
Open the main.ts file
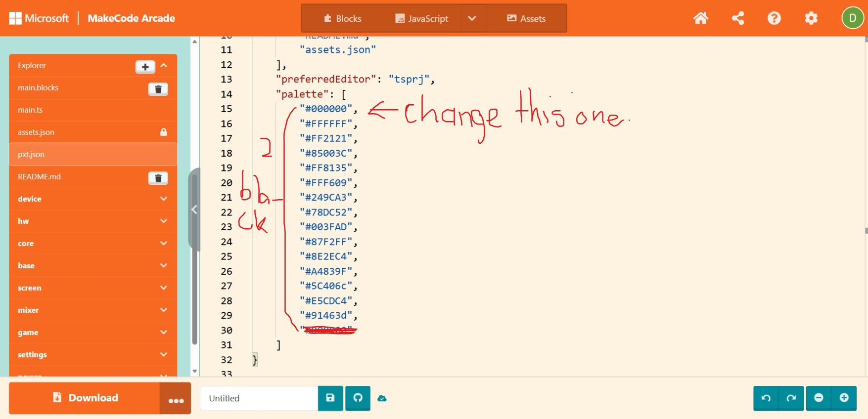30,110
